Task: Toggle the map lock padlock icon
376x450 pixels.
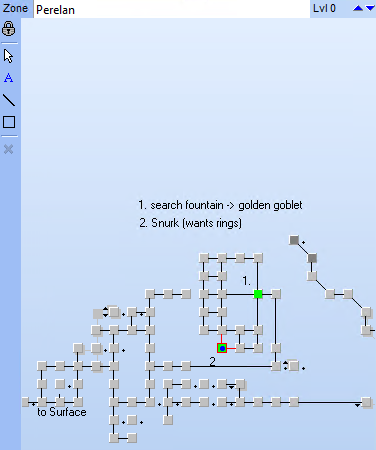Action: pos(9,29)
